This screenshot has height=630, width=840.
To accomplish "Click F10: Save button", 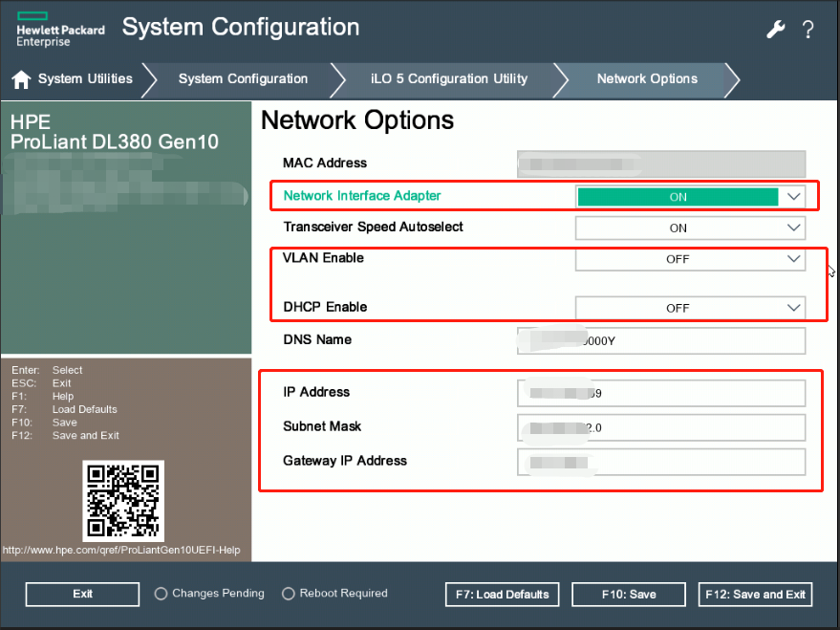I will pos(629,595).
